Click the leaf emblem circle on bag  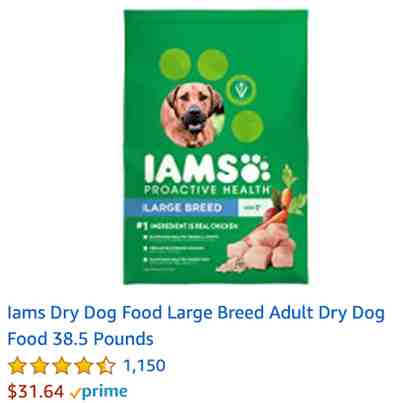tap(241, 90)
